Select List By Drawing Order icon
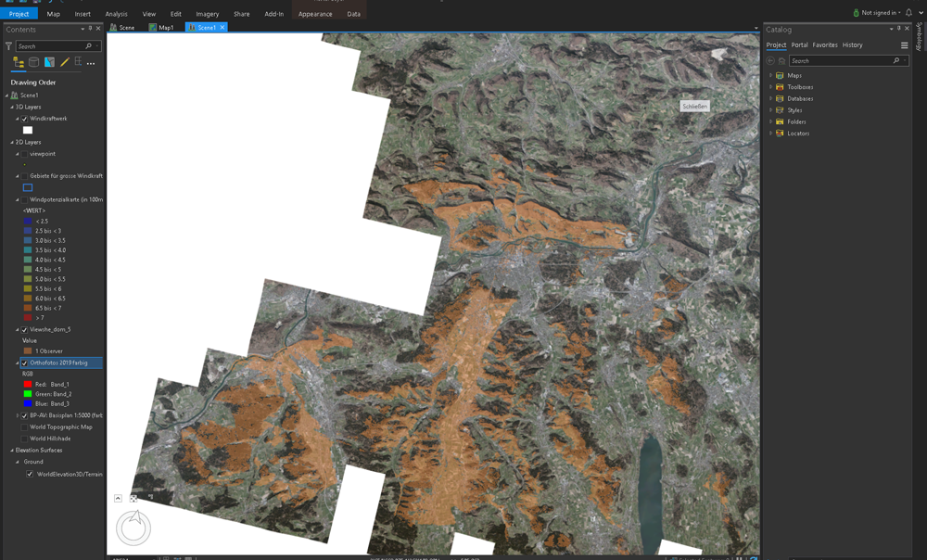The height and width of the screenshot is (560, 927). (x=19, y=62)
